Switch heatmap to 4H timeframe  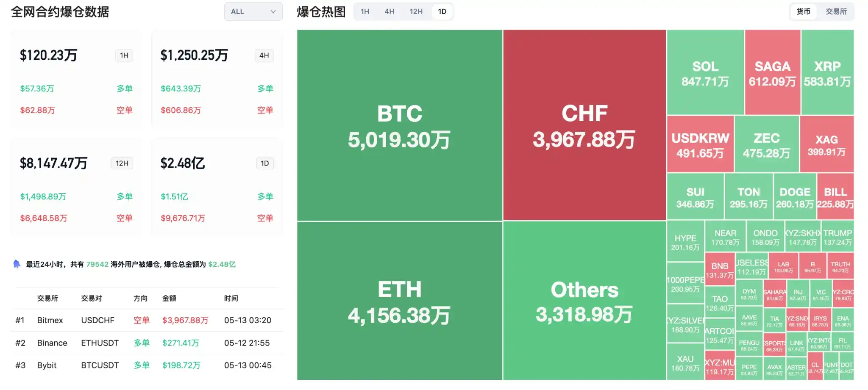[x=389, y=12]
